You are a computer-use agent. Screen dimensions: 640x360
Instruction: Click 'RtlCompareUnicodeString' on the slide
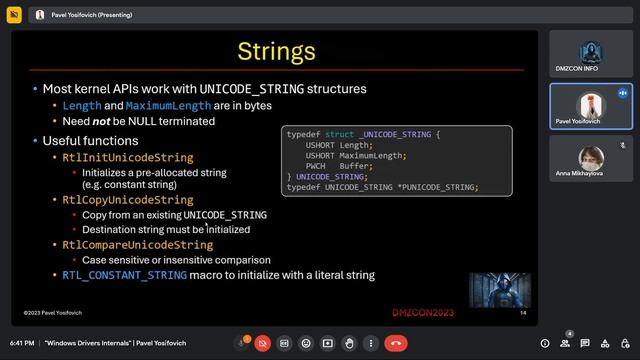[x=138, y=245]
